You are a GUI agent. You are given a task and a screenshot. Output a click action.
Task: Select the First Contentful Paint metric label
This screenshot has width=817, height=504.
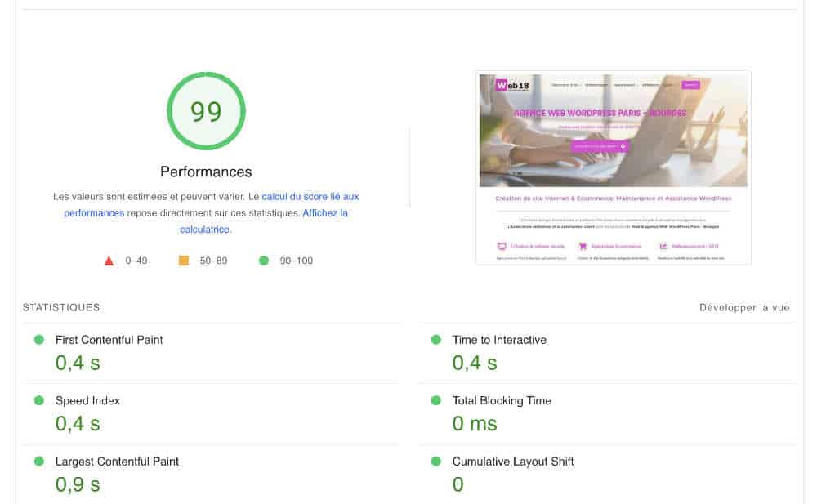click(x=109, y=340)
